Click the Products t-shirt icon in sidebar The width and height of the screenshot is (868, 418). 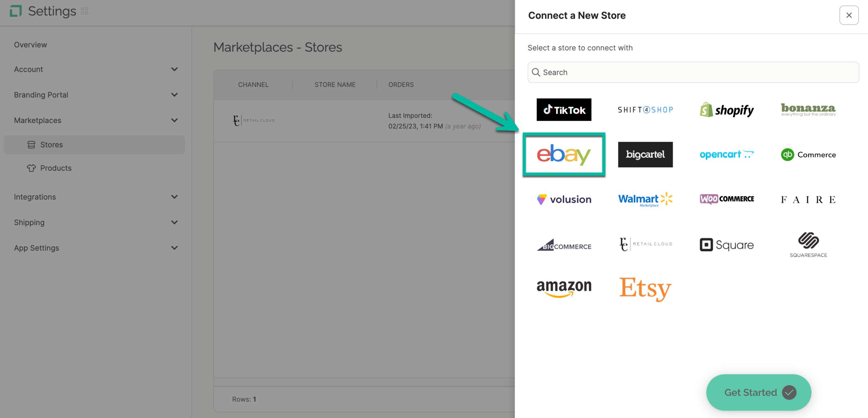click(31, 168)
